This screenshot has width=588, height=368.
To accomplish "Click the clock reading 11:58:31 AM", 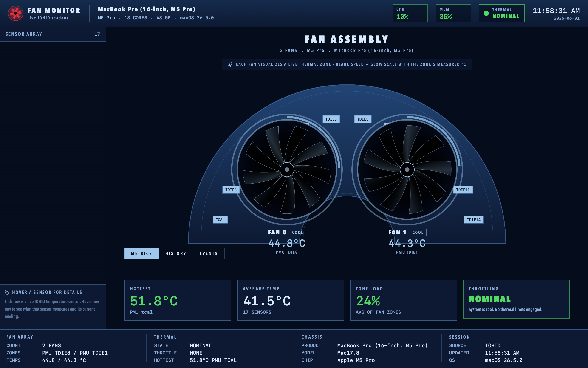I will (556, 11).
